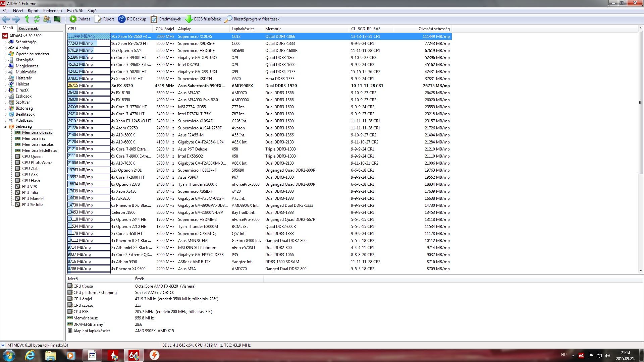This screenshot has height=362, width=644.
Task: Open Eredmények results
Action: pyautogui.click(x=166, y=19)
